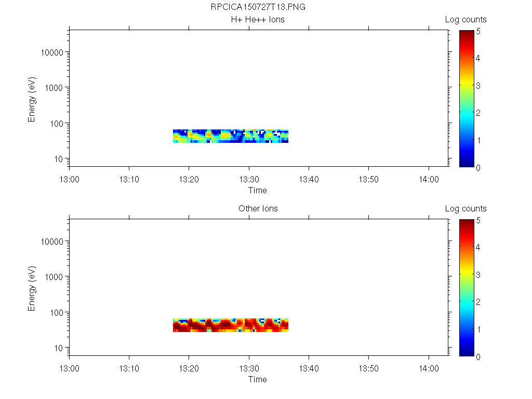Choose color bar value 4 on Other Ions plot
Screen dimensions: 532x399
(x=478, y=247)
